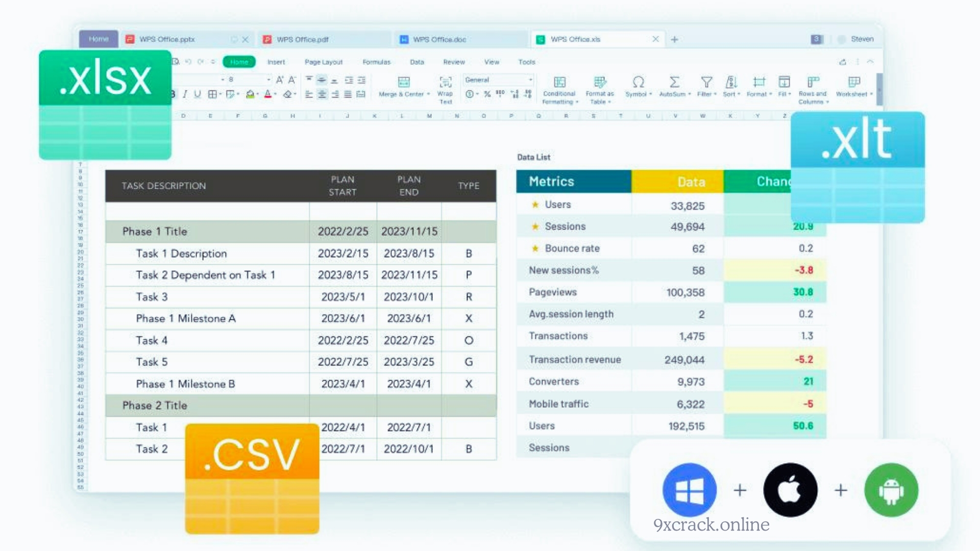Expand the font color dropdown arrow
980x551 pixels.
click(275, 94)
